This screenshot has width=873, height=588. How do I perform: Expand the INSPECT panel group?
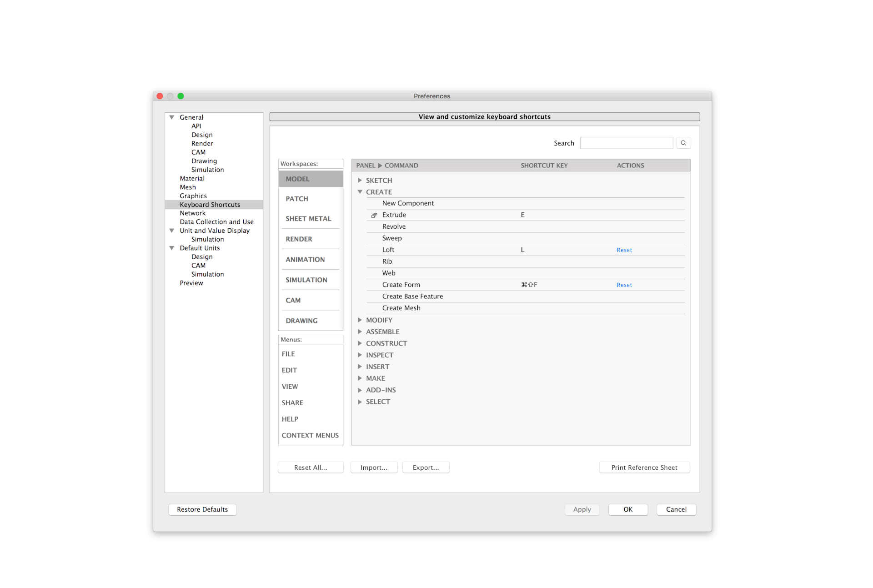pyautogui.click(x=360, y=355)
